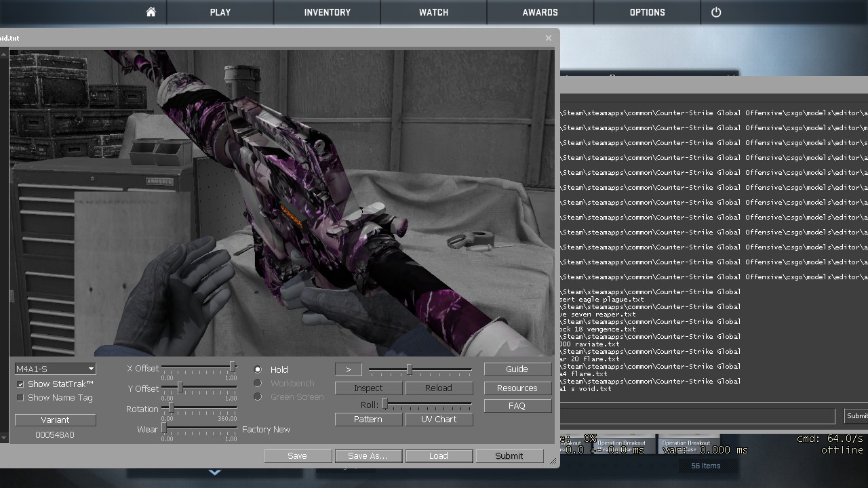The height and width of the screenshot is (488, 868).
Task: Click the Wear slider handle
Action: coord(163,428)
